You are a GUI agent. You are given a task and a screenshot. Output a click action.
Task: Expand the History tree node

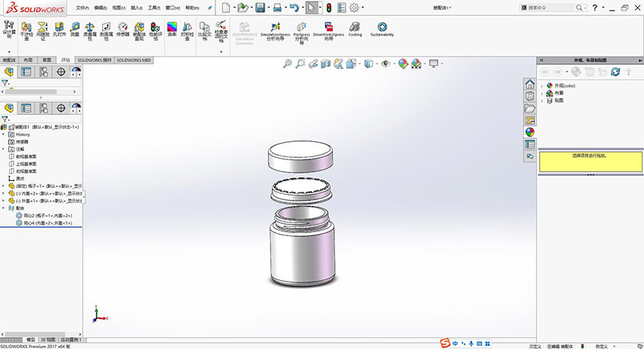(4, 134)
